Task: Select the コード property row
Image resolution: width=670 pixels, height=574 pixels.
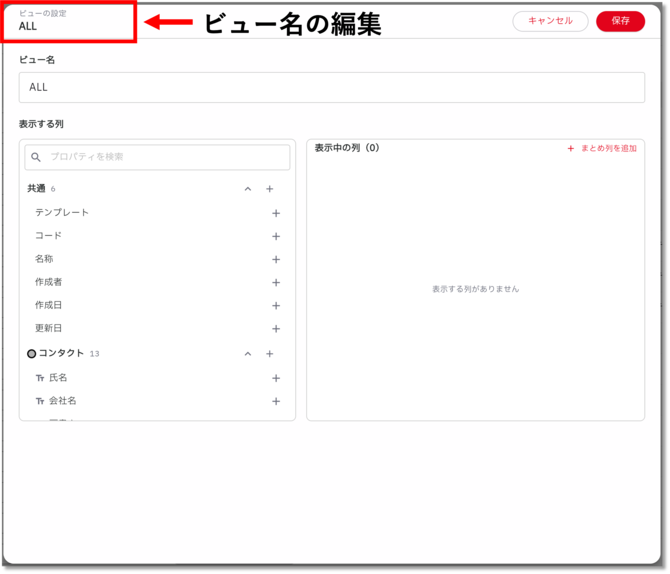Action: pos(157,236)
